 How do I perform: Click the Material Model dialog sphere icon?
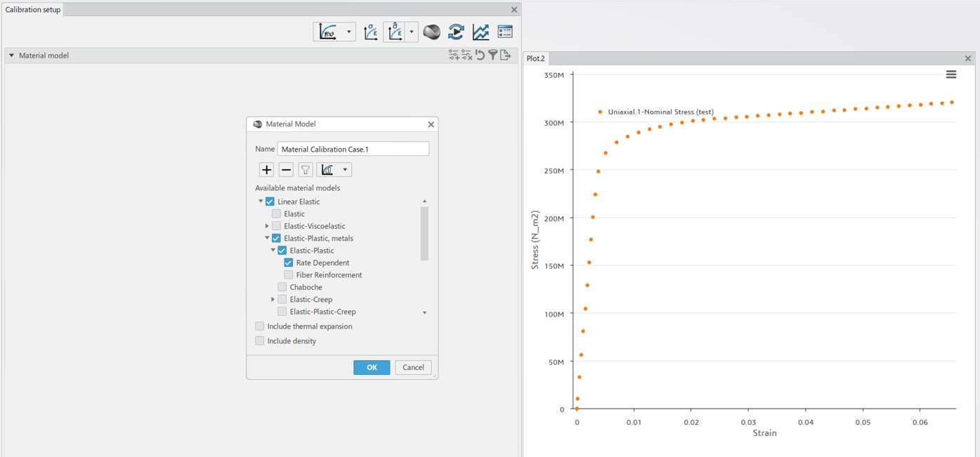257,124
